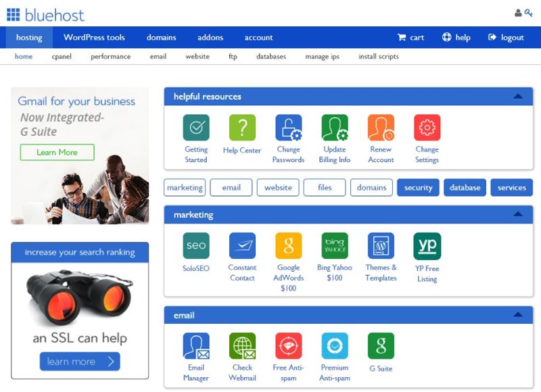Open the ftp submenu item
The height and width of the screenshot is (392, 541).
(233, 57)
